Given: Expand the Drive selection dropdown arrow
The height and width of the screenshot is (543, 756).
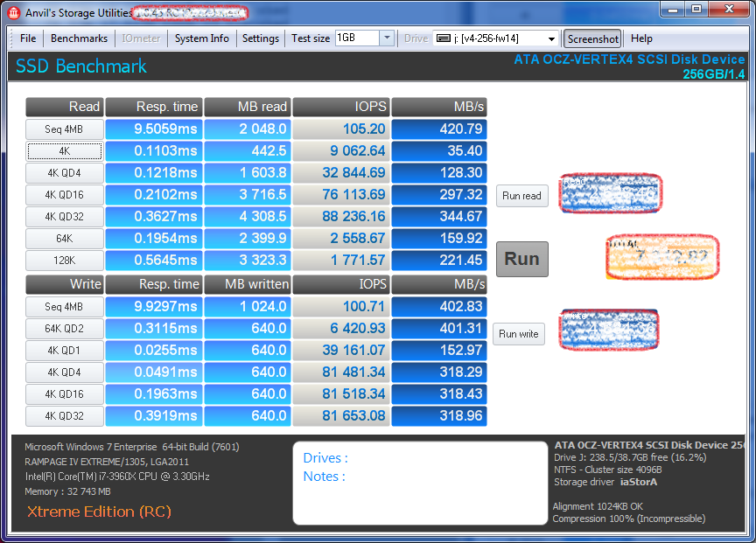Looking at the screenshot, I should pyautogui.click(x=551, y=38).
